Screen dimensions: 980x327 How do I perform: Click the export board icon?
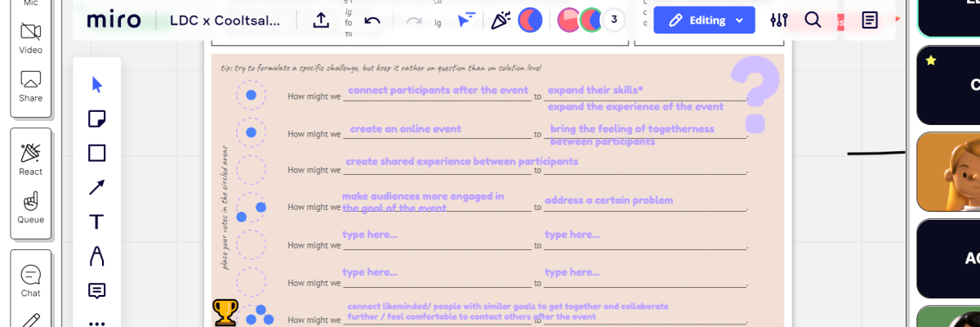pos(321,20)
